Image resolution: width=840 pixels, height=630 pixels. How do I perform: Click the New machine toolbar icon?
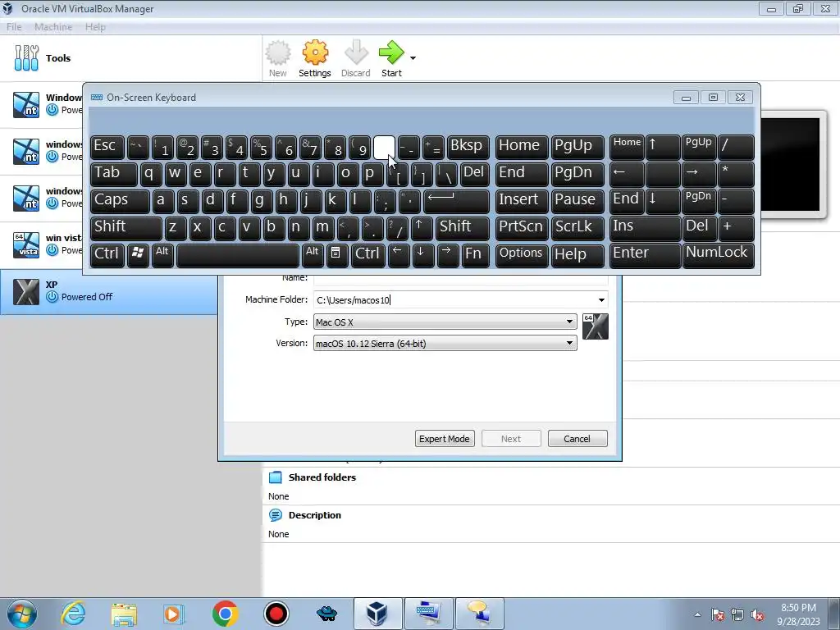click(x=277, y=59)
